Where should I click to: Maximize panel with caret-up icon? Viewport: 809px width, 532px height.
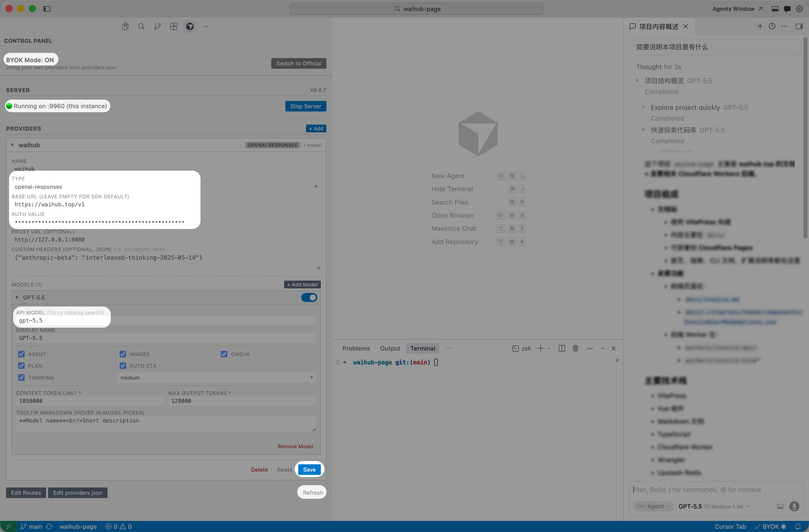click(603, 349)
